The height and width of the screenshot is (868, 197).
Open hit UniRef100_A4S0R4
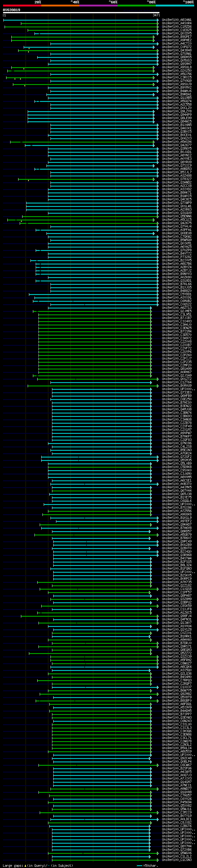coord(177,23)
